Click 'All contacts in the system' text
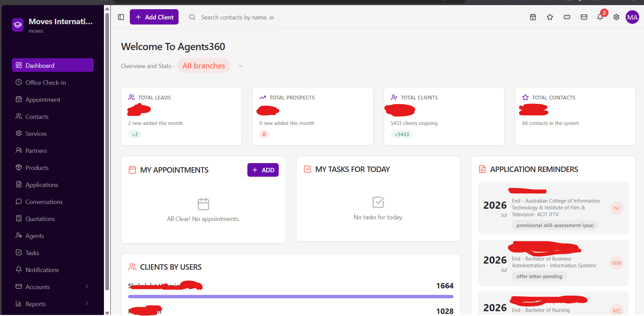The image size is (644, 316). tap(550, 123)
